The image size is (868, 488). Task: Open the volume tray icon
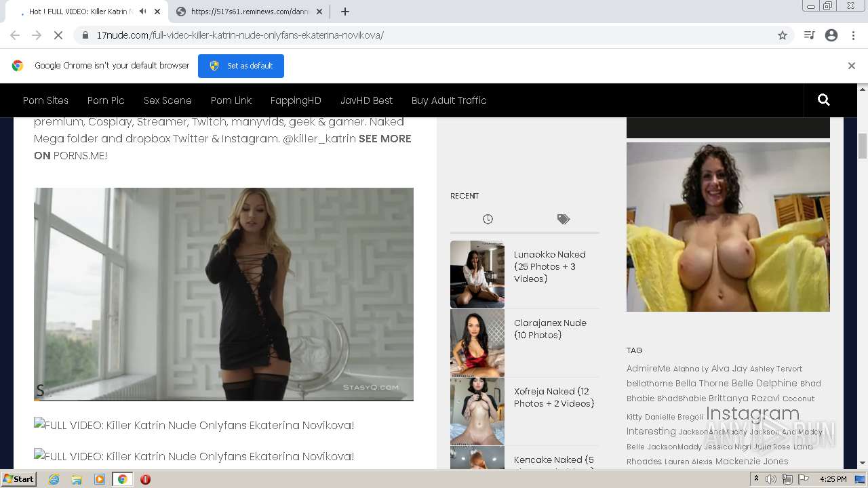pyautogui.click(x=771, y=479)
